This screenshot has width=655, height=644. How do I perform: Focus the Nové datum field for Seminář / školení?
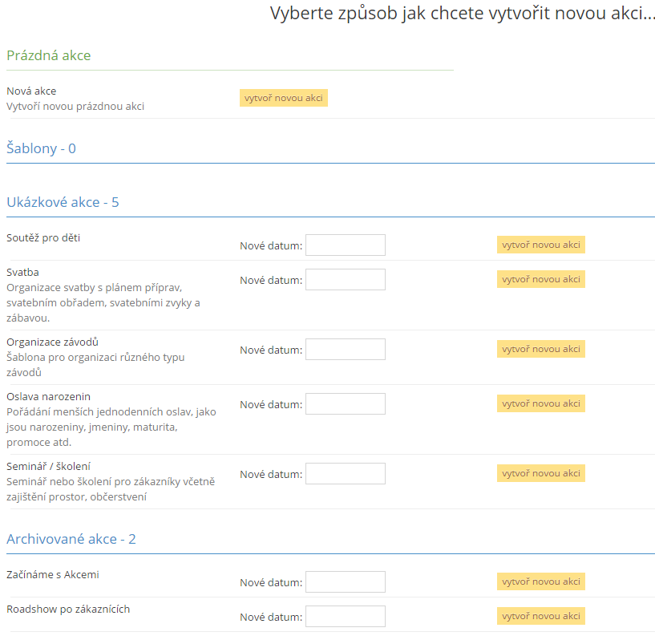pos(346,473)
